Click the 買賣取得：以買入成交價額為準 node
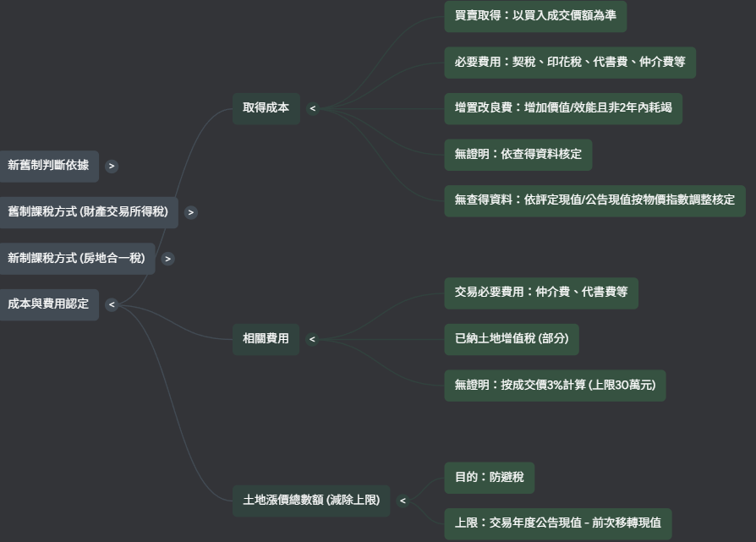The image size is (756, 542). coord(535,16)
